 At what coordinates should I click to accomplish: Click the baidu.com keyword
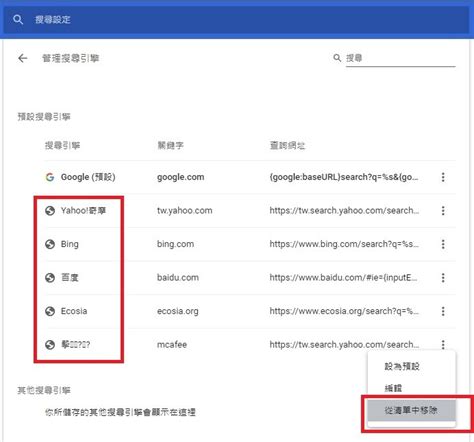click(x=178, y=278)
